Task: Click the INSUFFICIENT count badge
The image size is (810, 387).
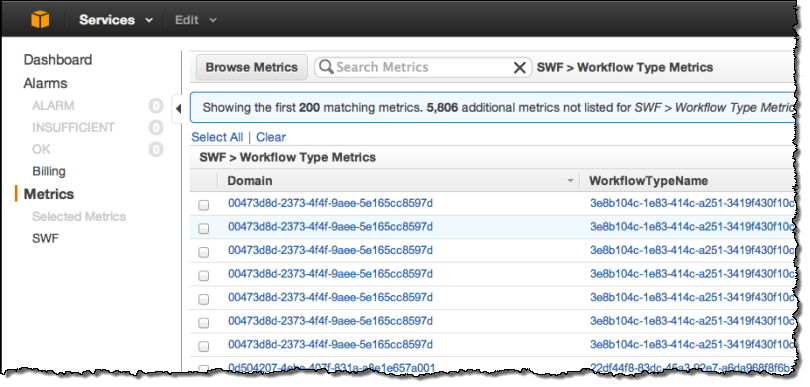Action: (x=155, y=127)
